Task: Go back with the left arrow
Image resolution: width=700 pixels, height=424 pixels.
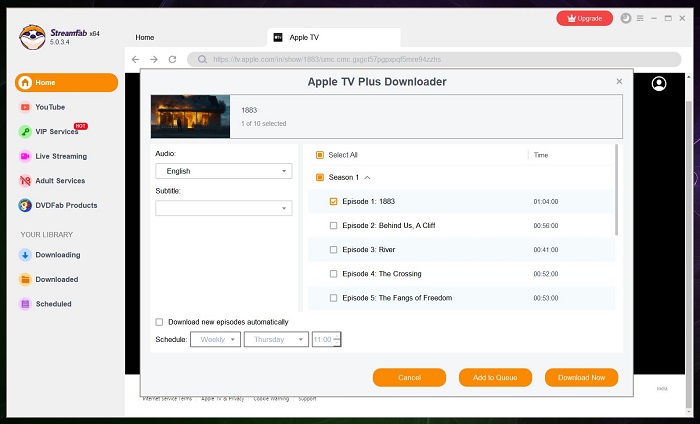Action: click(x=136, y=59)
